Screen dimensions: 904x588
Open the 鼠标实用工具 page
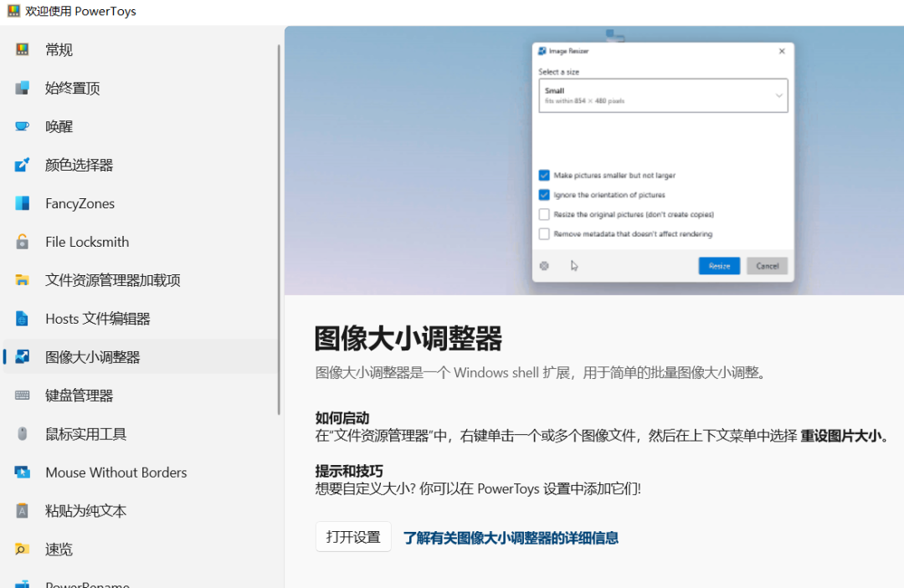86,434
